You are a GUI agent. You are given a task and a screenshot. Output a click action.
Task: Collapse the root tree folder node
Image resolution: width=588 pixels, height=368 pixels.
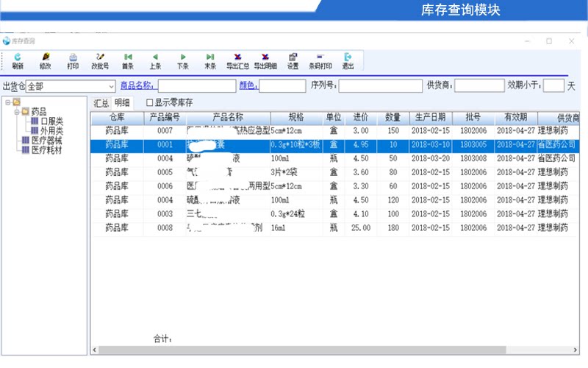pos(8,102)
